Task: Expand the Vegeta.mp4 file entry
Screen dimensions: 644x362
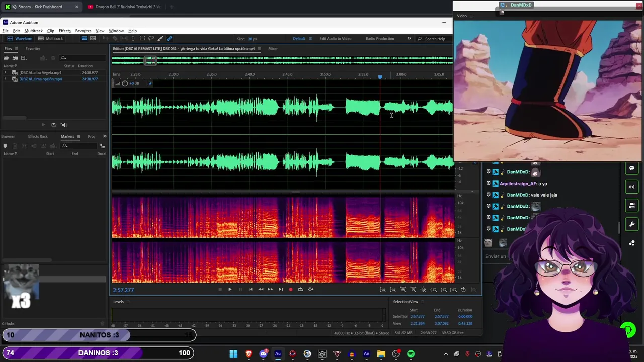Action: pos(5,73)
